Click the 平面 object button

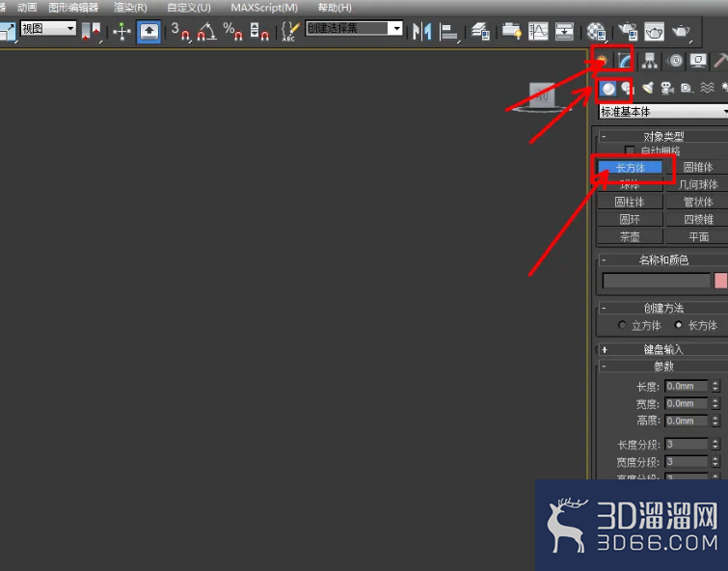pyautogui.click(x=697, y=237)
